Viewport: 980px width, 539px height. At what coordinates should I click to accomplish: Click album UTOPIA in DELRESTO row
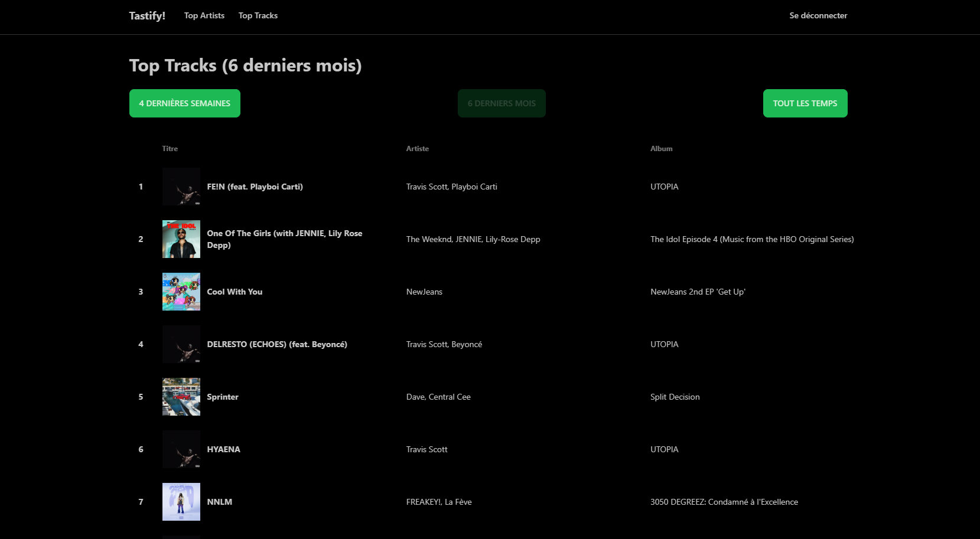(x=665, y=344)
